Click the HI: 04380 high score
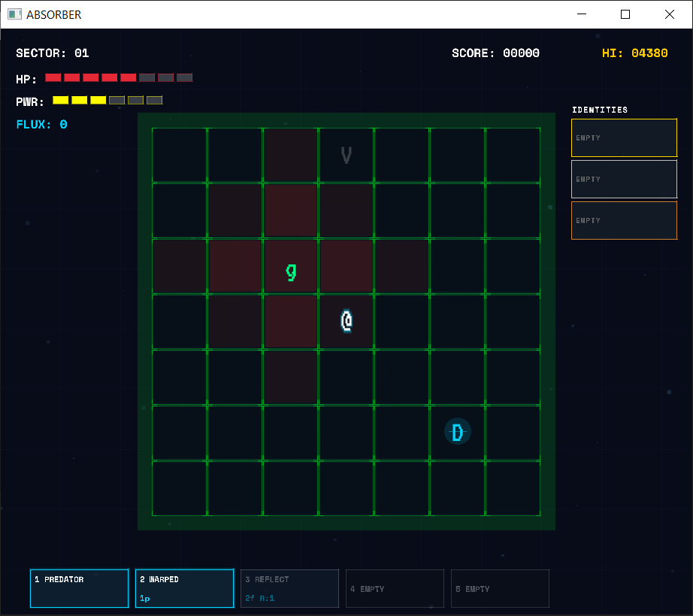The height and width of the screenshot is (616, 693). pyautogui.click(x=634, y=53)
